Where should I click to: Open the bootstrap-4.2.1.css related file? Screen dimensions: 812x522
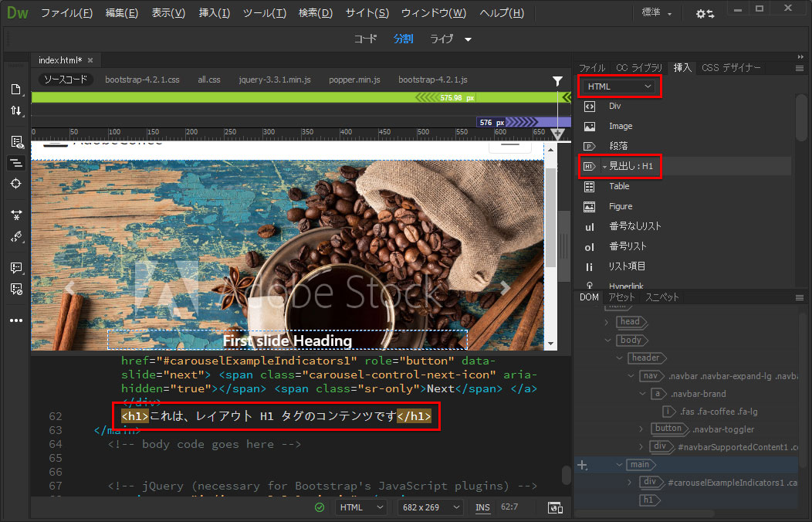tap(142, 80)
